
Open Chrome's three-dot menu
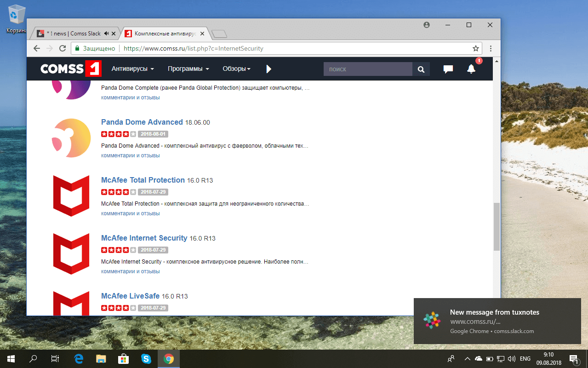tap(491, 48)
